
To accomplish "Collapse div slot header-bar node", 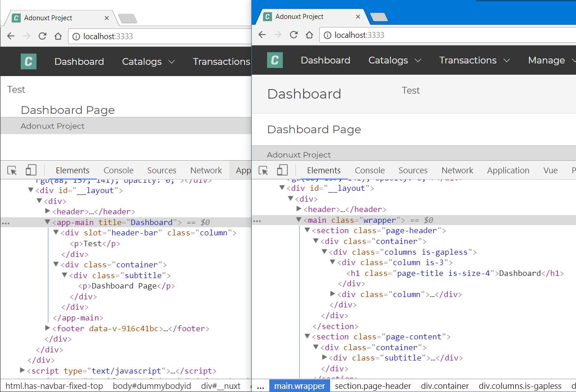I will pyautogui.click(x=56, y=233).
